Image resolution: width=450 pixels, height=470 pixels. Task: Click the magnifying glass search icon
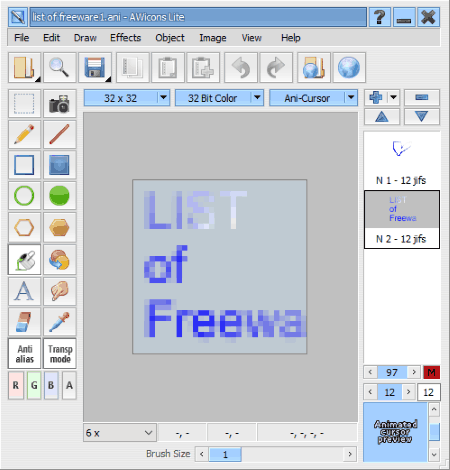(60, 67)
